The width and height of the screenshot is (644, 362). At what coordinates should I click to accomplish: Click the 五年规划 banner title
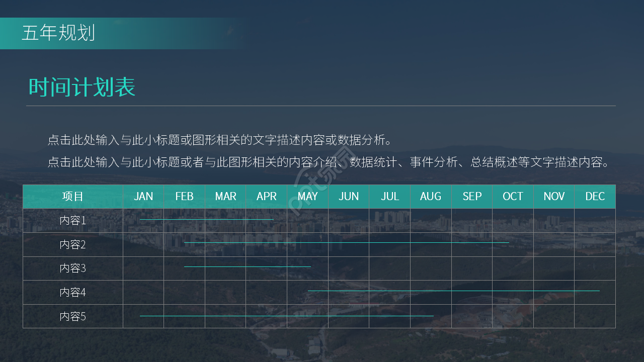[58, 33]
